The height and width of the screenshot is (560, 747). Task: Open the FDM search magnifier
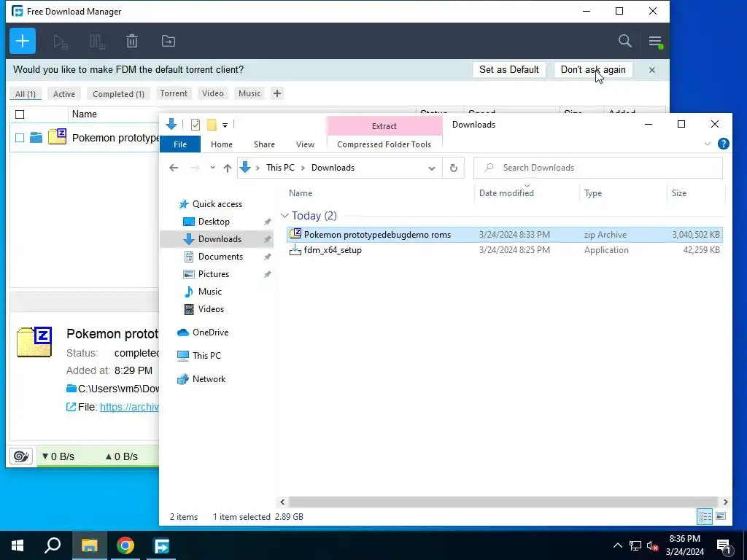(624, 41)
